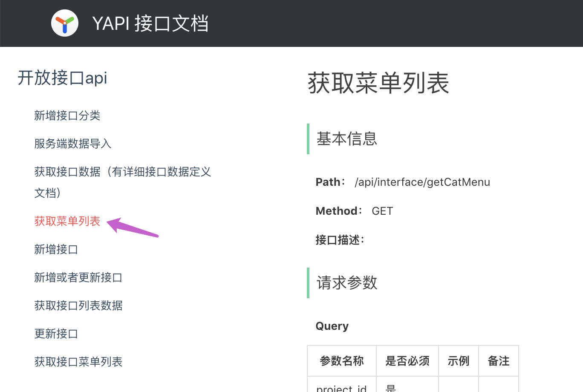Image resolution: width=583 pixels, height=392 pixels.
Task: Click the YAPI 接口文档 header title
Action: pyautogui.click(x=151, y=23)
